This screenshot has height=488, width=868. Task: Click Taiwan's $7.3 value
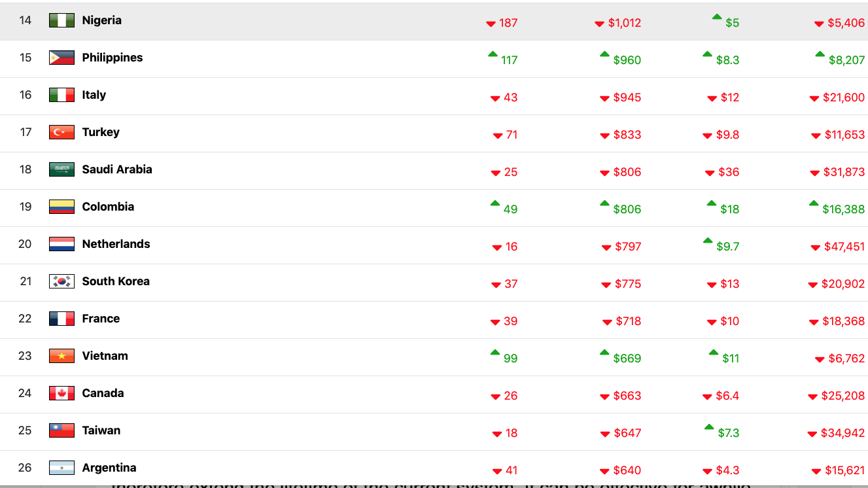click(727, 433)
